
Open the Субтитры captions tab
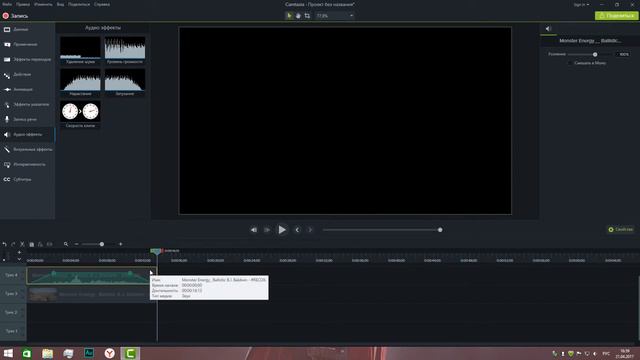(27, 179)
